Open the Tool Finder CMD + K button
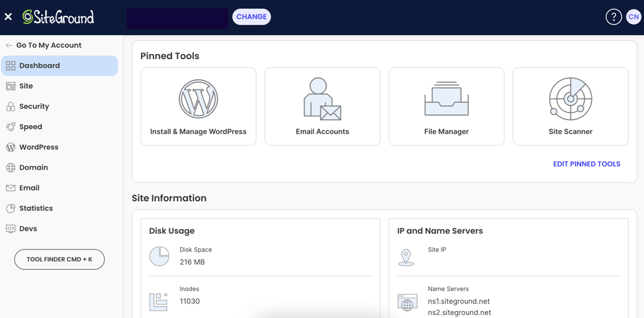Viewport: 644px width, 318px height. point(60,260)
